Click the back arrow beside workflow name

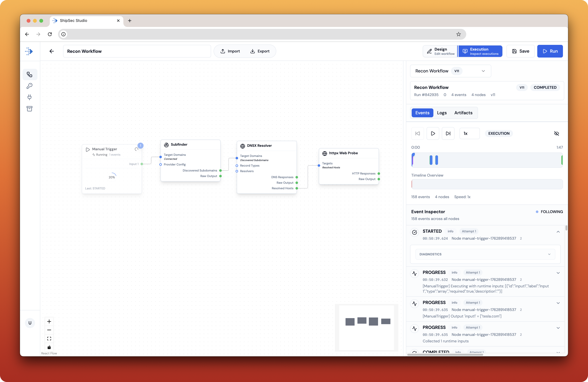[x=52, y=51]
